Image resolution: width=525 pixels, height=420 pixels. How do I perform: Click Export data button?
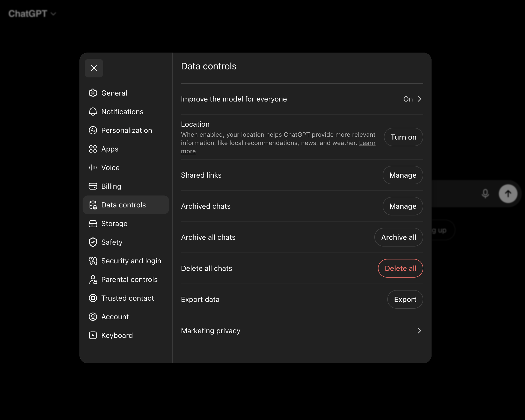[405, 299]
